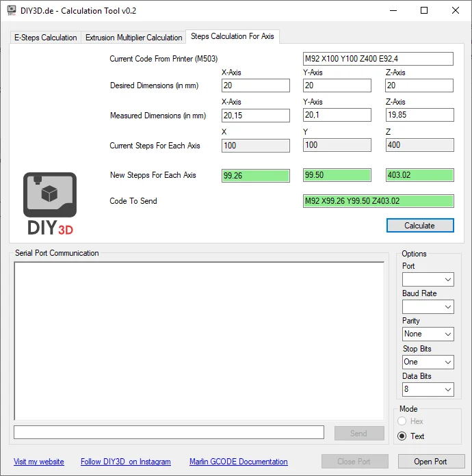This screenshot has height=476, width=472.
Task: Click the Desired Dimensions X-Axis field
Action: (x=256, y=85)
